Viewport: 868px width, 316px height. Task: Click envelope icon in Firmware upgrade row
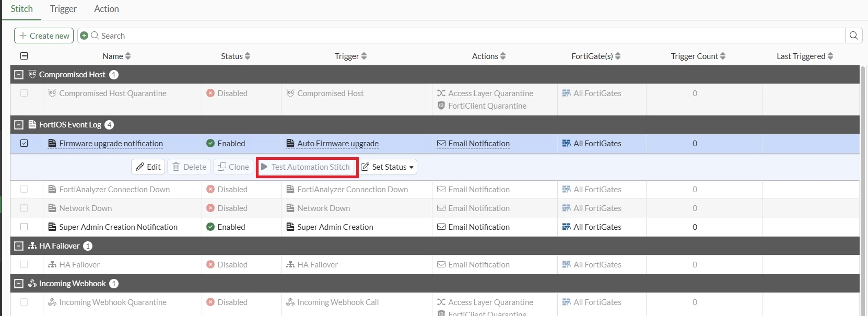tap(441, 143)
